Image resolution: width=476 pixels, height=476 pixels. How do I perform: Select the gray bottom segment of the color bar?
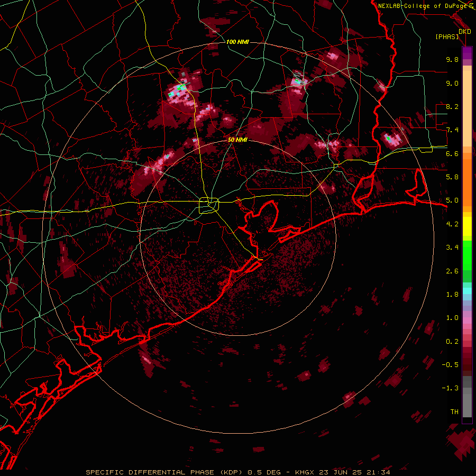pyautogui.click(x=467, y=396)
